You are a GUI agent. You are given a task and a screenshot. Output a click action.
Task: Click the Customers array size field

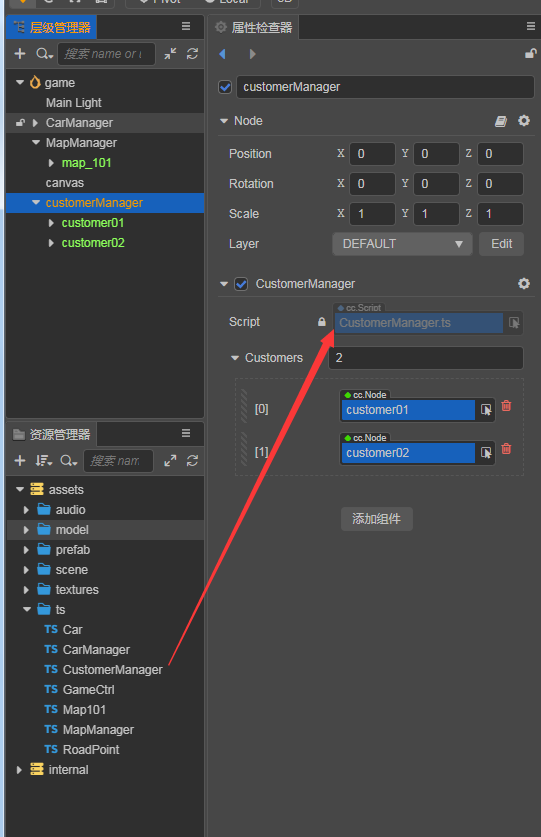pyautogui.click(x=426, y=358)
